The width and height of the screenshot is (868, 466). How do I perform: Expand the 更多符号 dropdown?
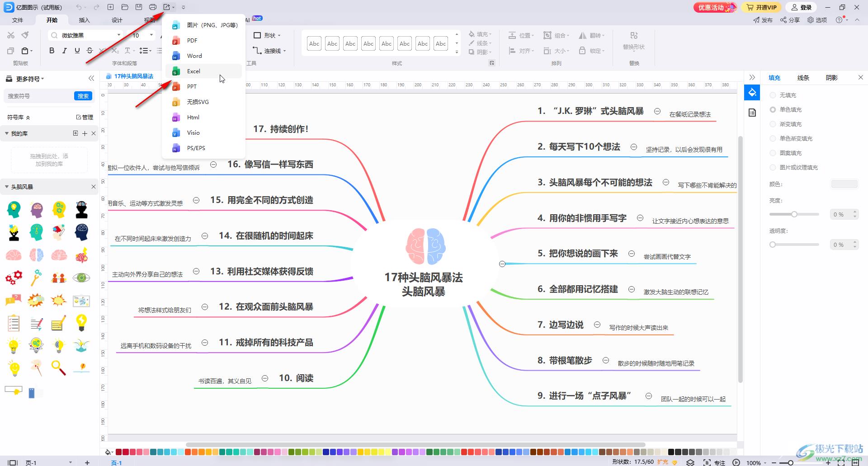click(30, 79)
